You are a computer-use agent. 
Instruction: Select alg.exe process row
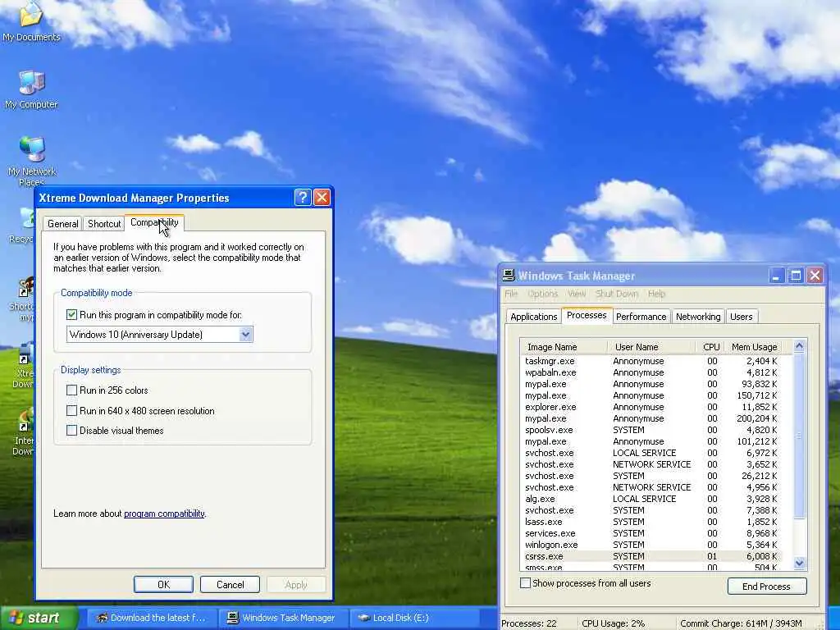651,499
